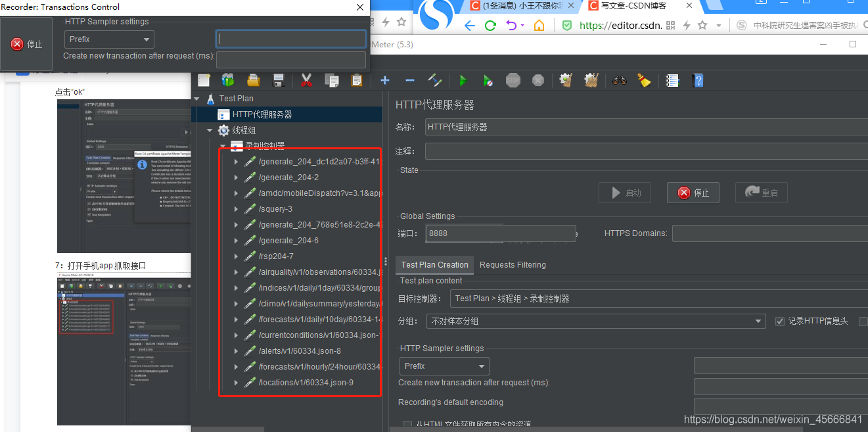868x432 pixels.
Task: Open the Function Helper dialog icon
Action: point(672,80)
